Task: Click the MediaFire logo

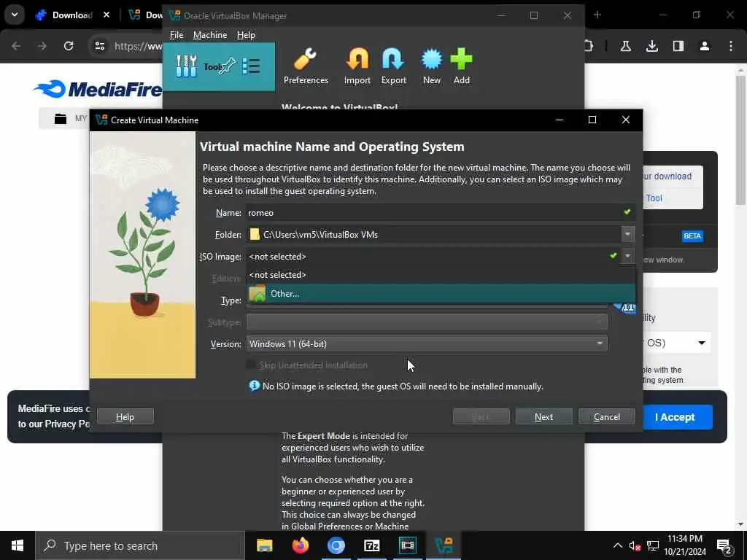Action: pyautogui.click(x=98, y=89)
